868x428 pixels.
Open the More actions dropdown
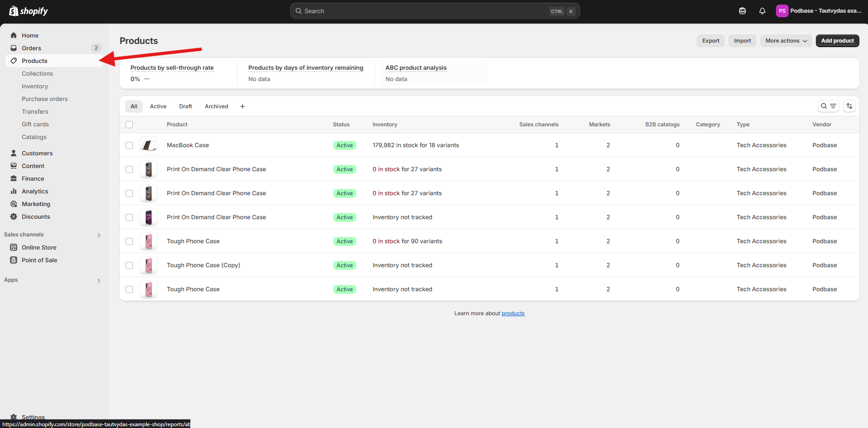(x=786, y=41)
